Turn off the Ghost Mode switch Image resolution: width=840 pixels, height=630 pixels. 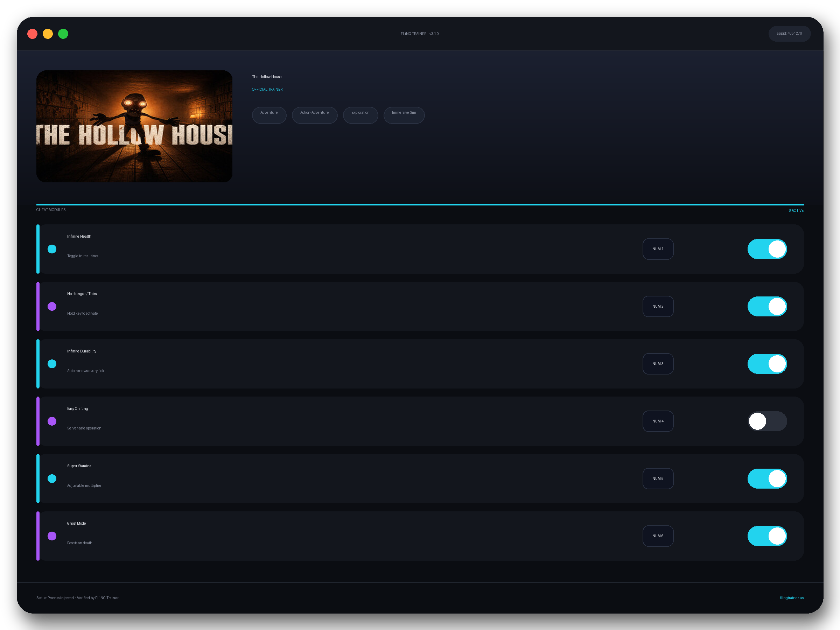pos(767,536)
